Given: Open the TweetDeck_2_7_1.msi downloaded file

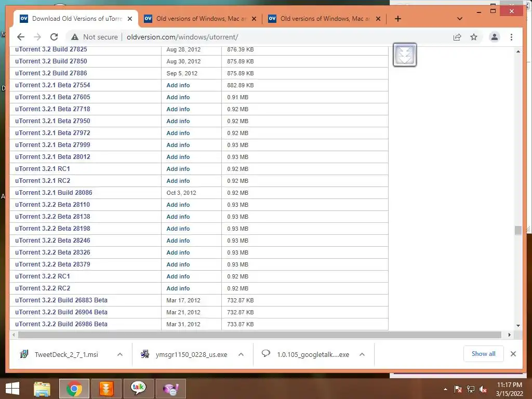Looking at the screenshot, I should tap(66, 354).
